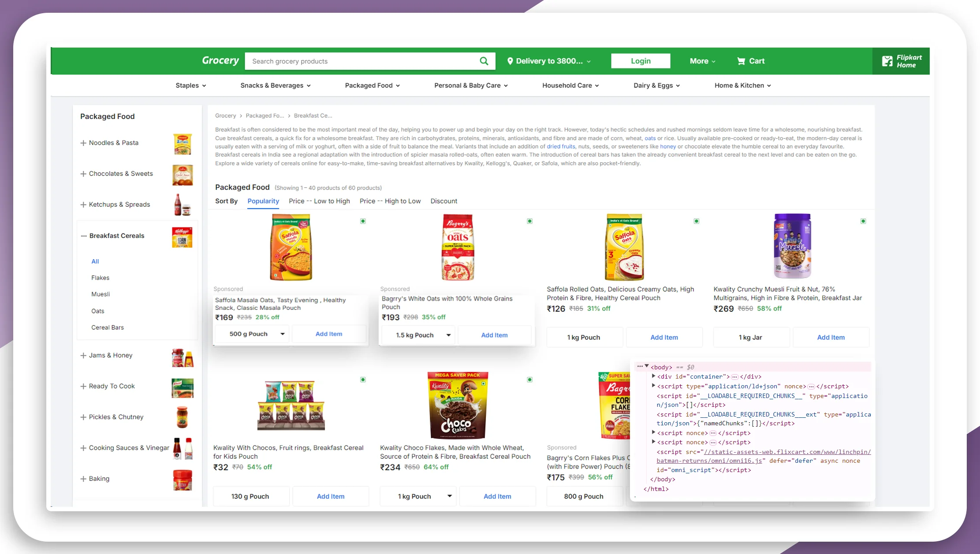Open the More dropdown in header
Image resolution: width=980 pixels, height=554 pixels.
702,61
